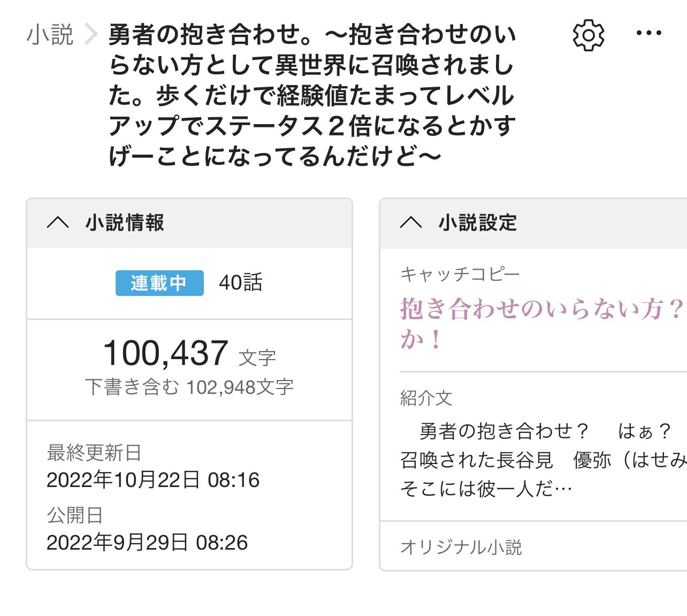Screen dimensions: 687x616
Task: Click the 最終更新日 date 2022年10月22日
Action: click(153, 480)
